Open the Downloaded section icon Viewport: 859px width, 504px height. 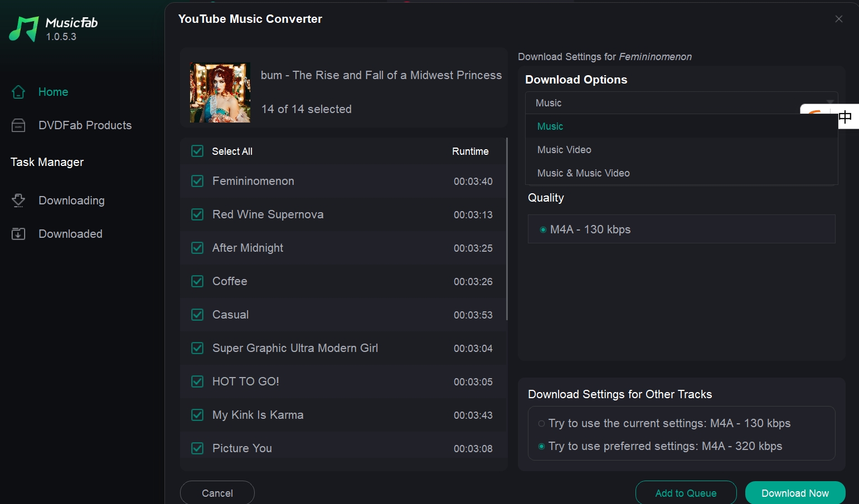(18, 233)
